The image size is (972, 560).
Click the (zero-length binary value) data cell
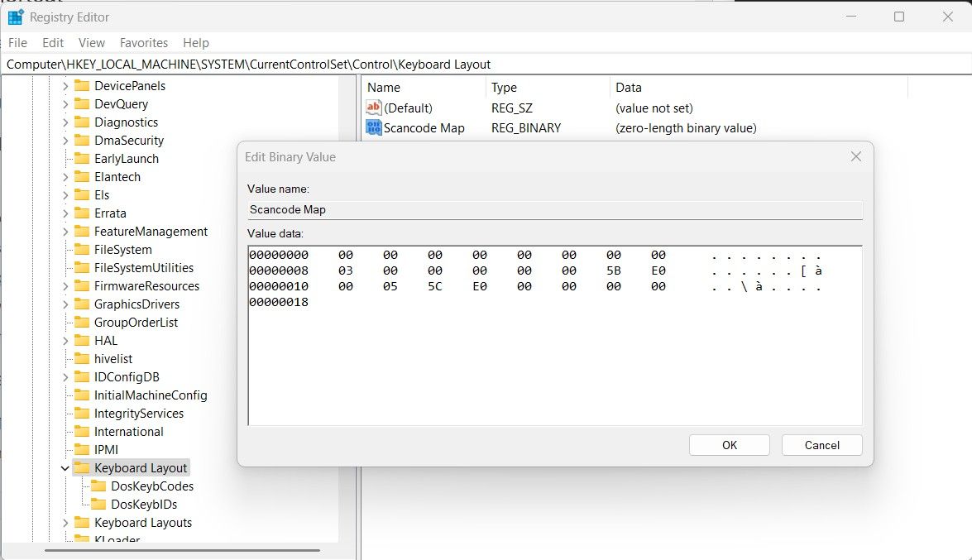click(687, 127)
